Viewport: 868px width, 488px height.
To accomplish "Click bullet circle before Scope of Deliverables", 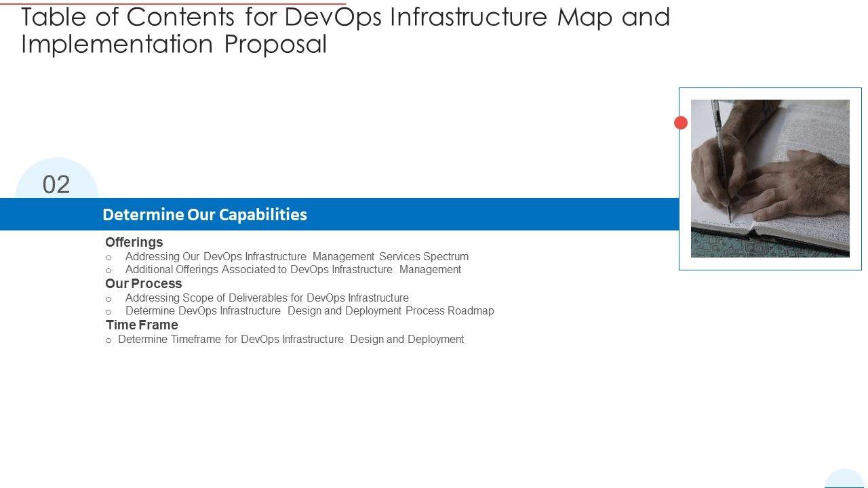I will [x=108, y=300].
